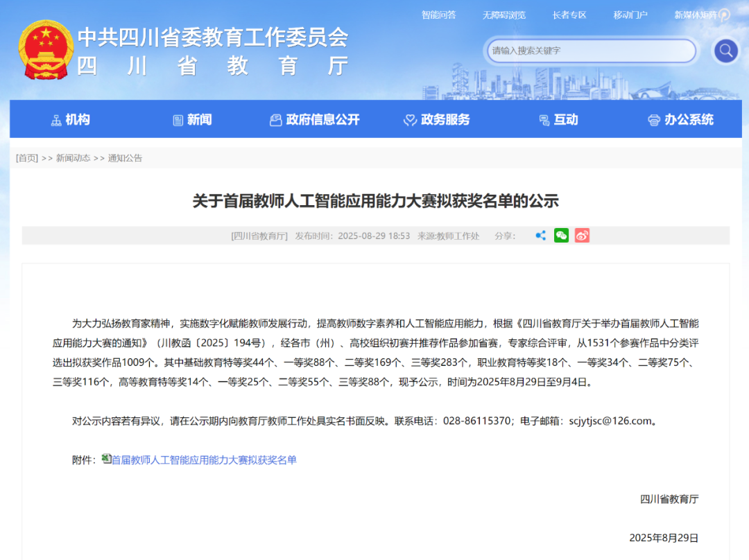Image resolution: width=749 pixels, height=560 pixels.
Task: Download 首届教师人工智能应用能力大赛拟获奖名单 attachment
Action: coord(204,460)
